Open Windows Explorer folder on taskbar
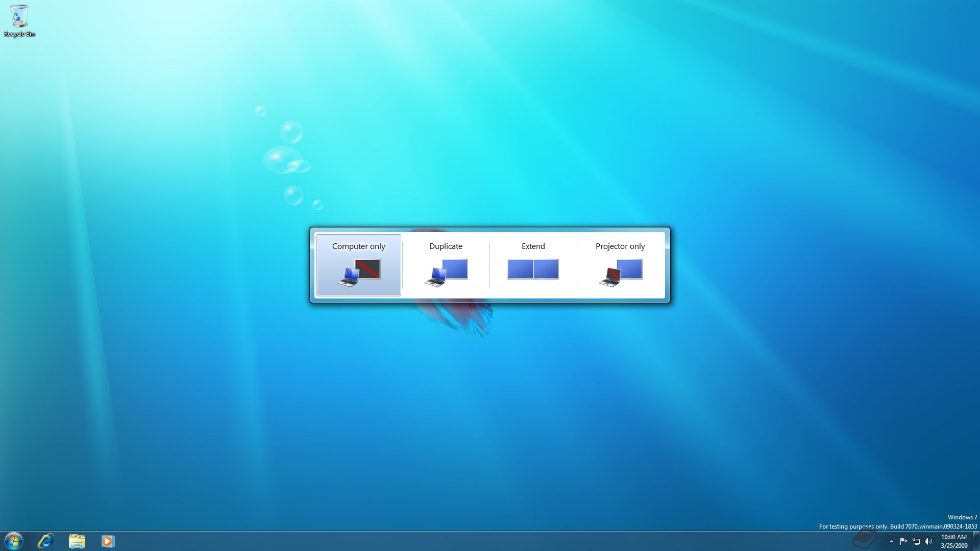 click(77, 541)
